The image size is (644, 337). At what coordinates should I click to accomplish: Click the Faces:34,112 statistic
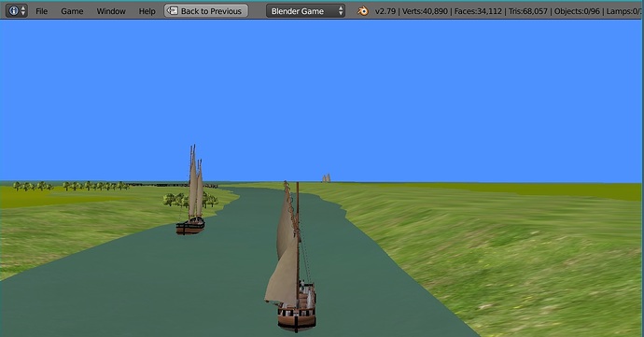point(478,11)
